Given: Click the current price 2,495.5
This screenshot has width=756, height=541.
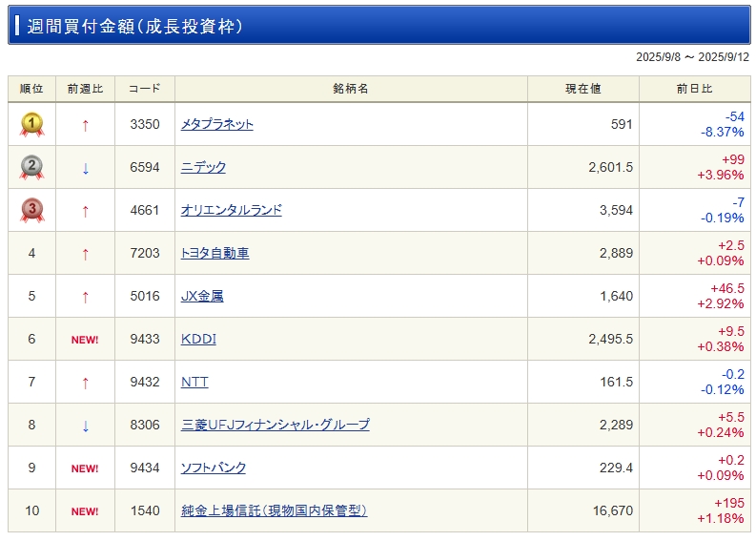Looking at the screenshot, I should pyautogui.click(x=610, y=340).
